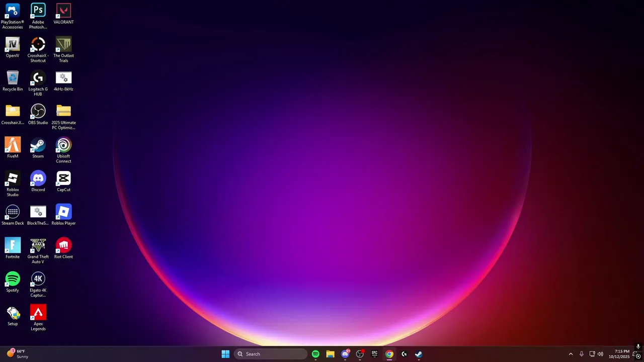Open the 66°F Sunny weather widget

[x=18, y=354]
